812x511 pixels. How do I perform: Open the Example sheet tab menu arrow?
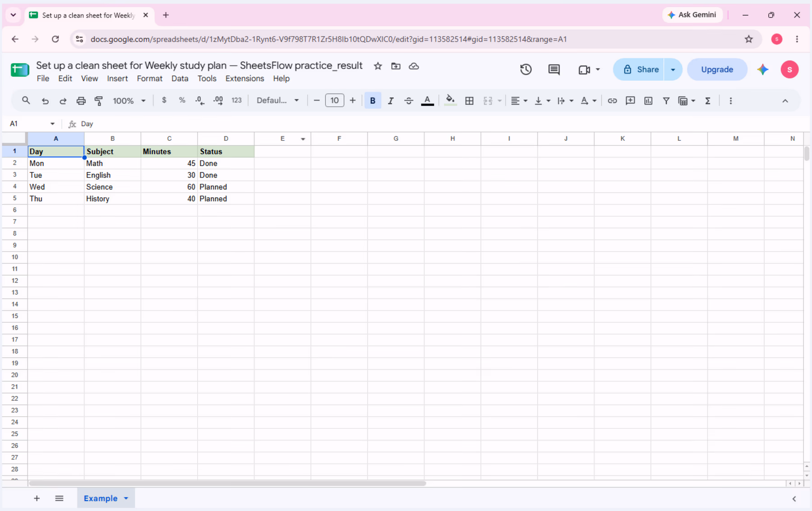click(126, 498)
